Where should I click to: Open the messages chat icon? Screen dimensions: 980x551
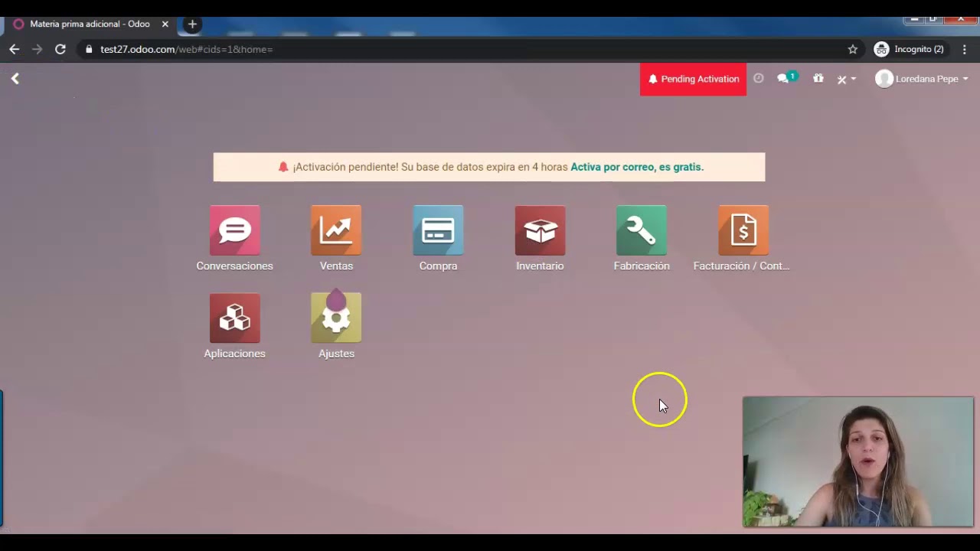pyautogui.click(x=786, y=78)
